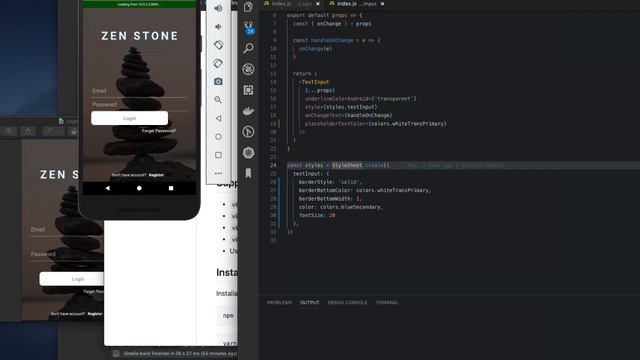Click Home circle in emulator side toolbar
The image size is (640, 360).
[218, 137]
